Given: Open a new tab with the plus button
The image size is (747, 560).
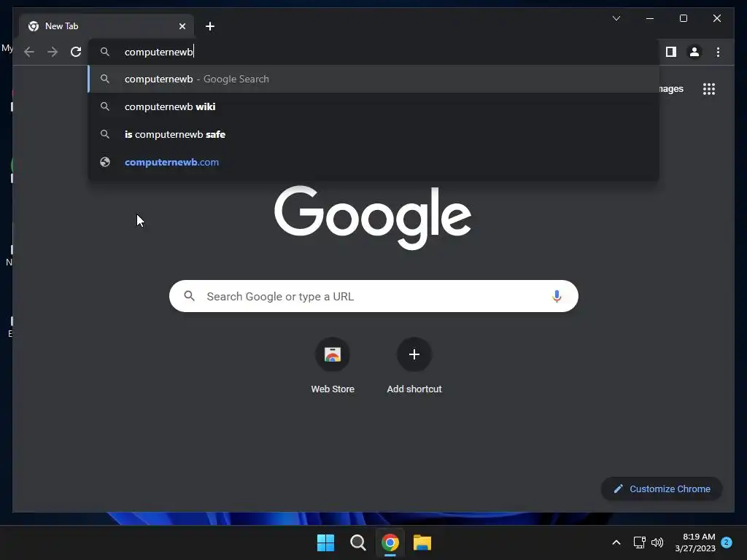Looking at the screenshot, I should click(x=210, y=26).
